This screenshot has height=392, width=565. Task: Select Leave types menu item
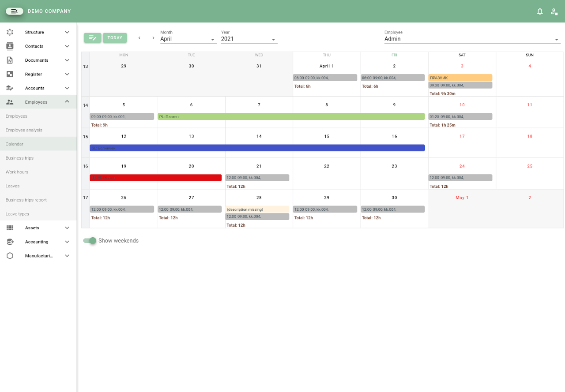[x=17, y=214]
